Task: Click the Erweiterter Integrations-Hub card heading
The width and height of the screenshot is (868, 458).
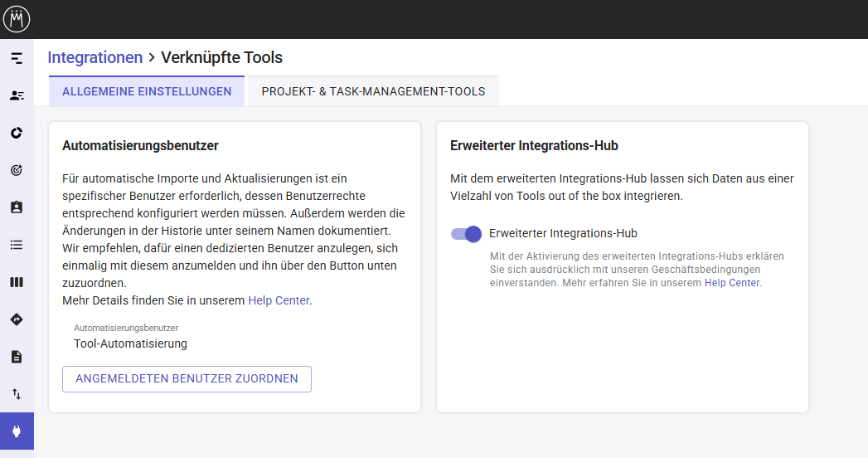Action: click(x=534, y=146)
